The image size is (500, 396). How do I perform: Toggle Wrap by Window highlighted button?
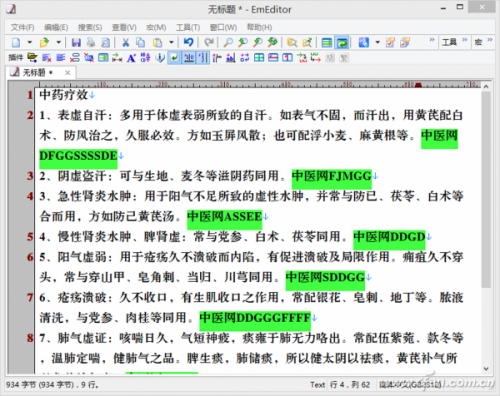(342, 42)
